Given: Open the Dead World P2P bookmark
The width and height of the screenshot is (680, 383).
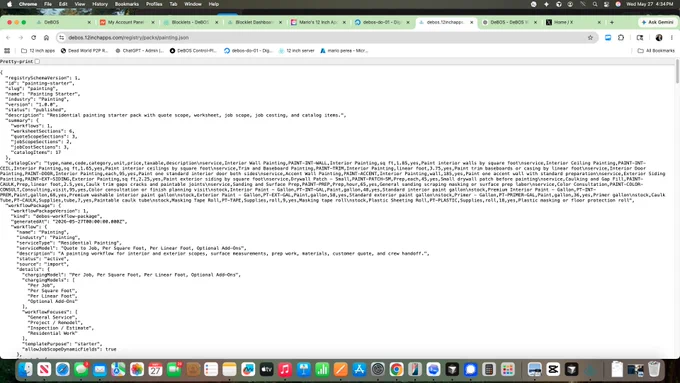Looking at the screenshot, I should coord(84,51).
